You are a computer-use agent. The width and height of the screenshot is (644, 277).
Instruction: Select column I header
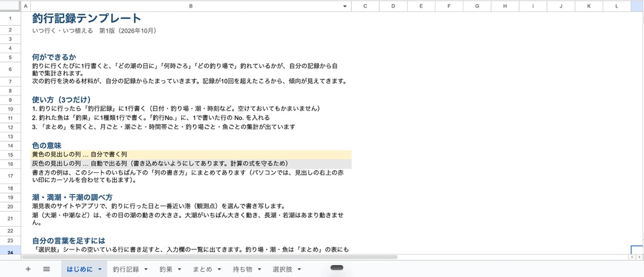[x=533, y=6]
